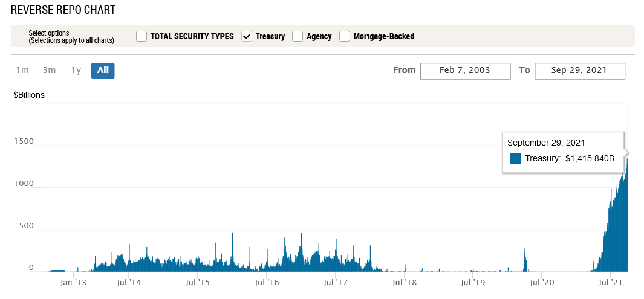This screenshot has width=644, height=299.
Task: Select the 3m time range
Action: pos(49,71)
